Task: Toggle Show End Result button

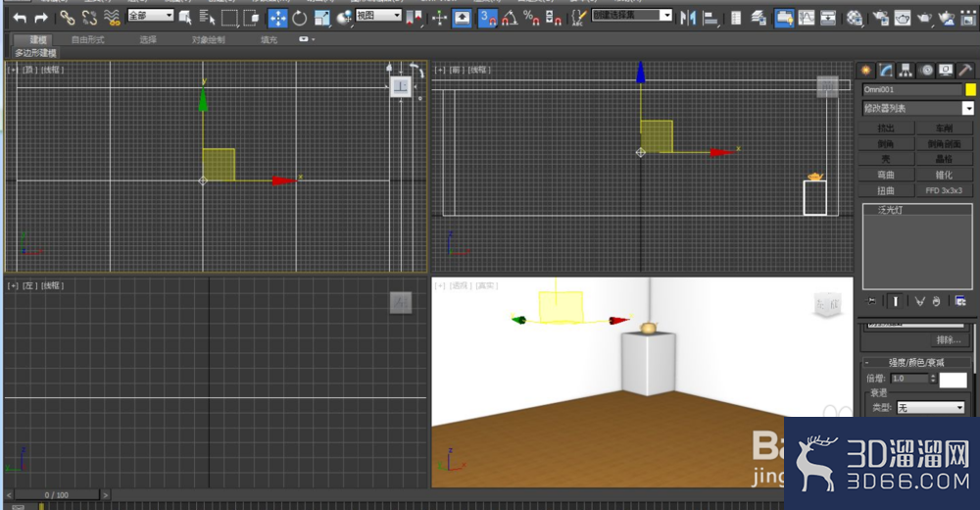Action: 895,301
